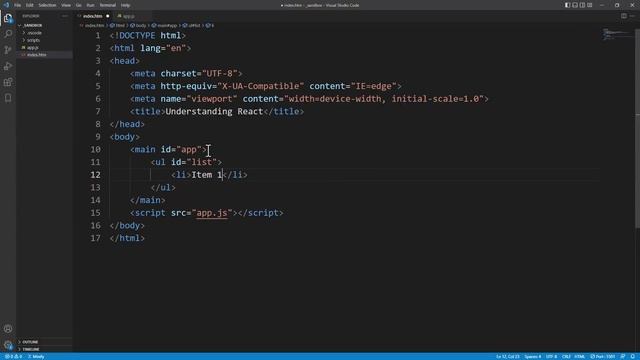Open the Edit menu
The width and height of the screenshot is (640, 360).
pos(30,5)
